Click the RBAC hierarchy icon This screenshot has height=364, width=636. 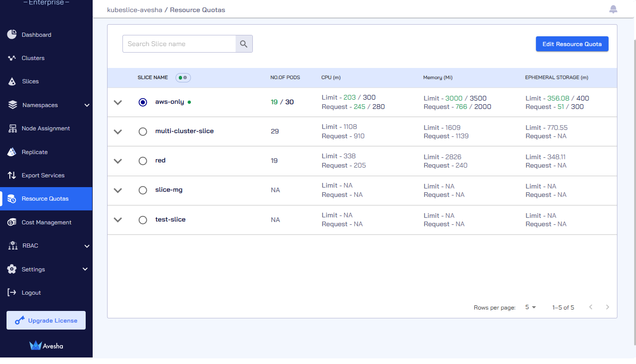pos(13,246)
